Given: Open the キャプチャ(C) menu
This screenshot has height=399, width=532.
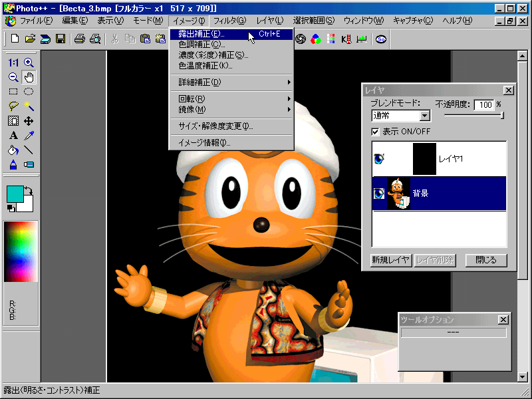Looking at the screenshot, I should (x=413, y=21).
